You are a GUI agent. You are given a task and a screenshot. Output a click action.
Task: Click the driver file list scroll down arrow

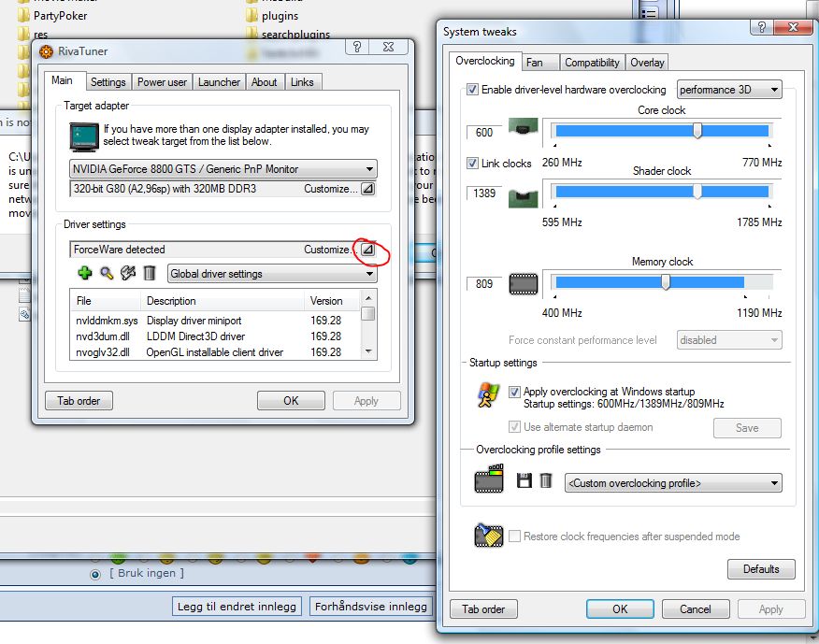[x=368, y=351]
